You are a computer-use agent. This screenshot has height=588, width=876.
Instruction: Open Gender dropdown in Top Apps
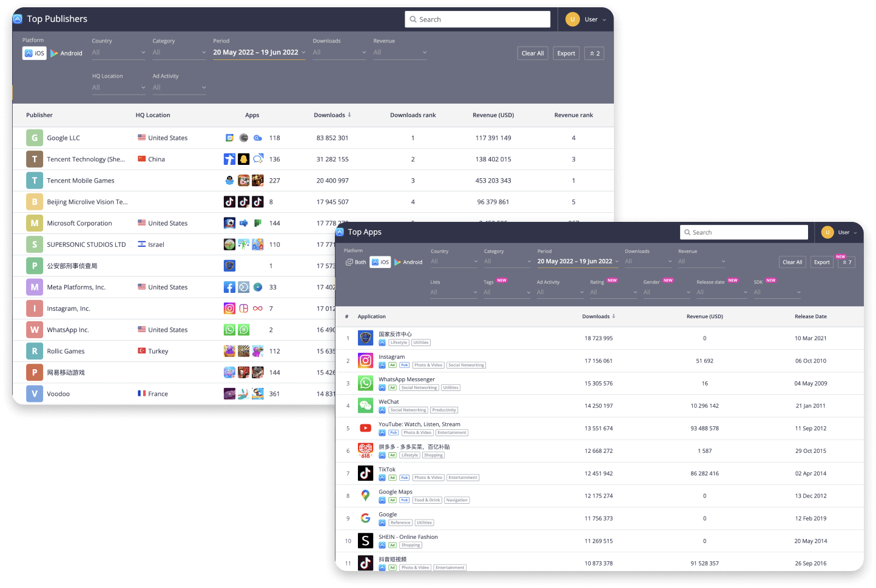click(667, 292)
